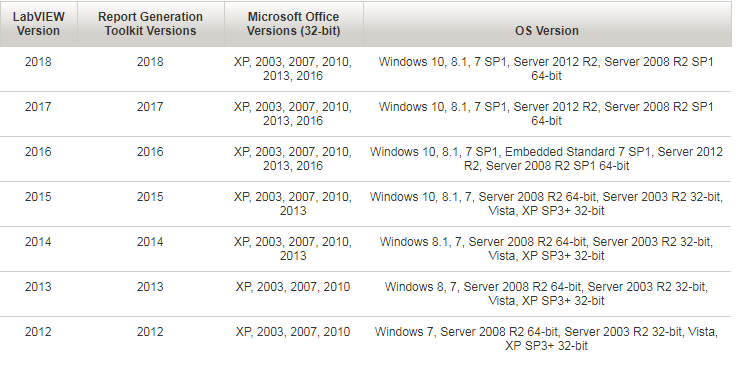Click the Report Generation Toolkit Versions header

click(x=151, y=24)
